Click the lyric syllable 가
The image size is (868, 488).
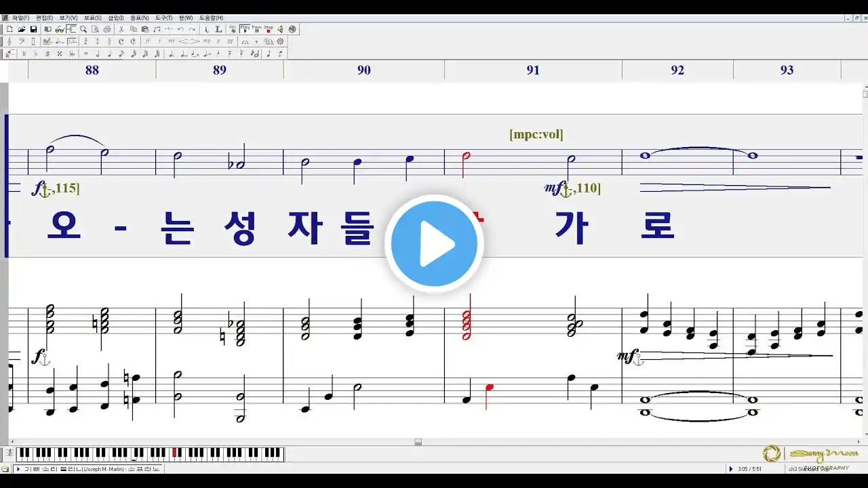point(572,227)
